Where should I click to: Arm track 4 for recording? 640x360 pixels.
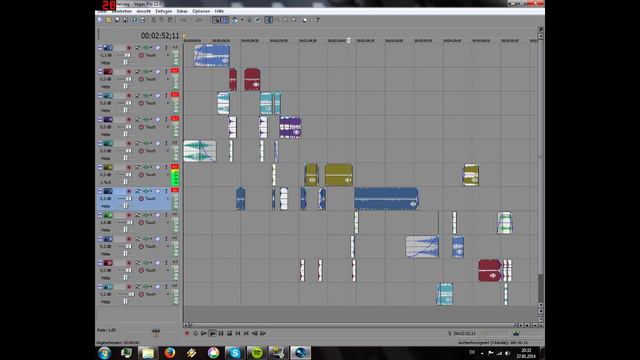129,120
